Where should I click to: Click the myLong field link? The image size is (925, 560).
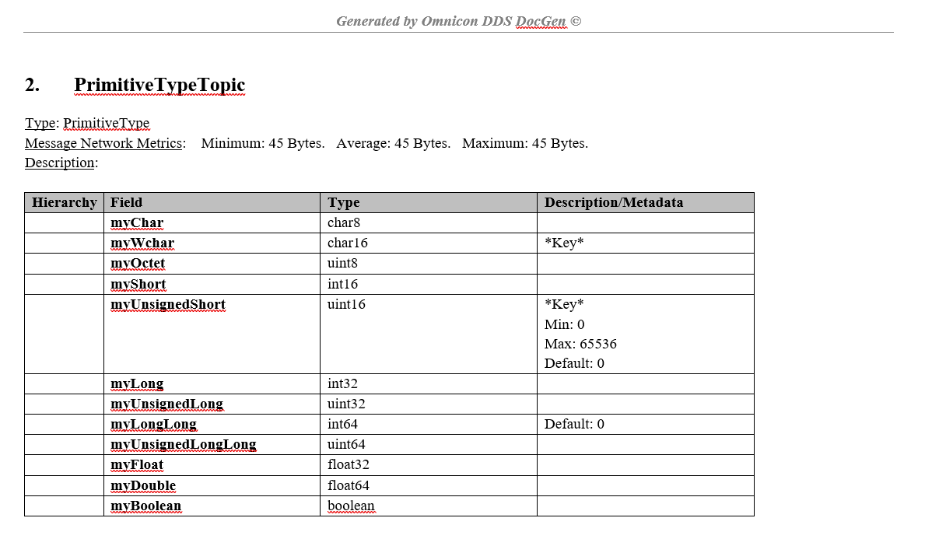point(137,383)
